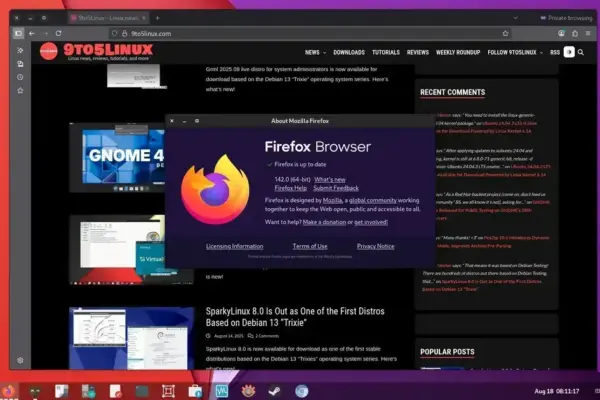Open Licensing Information link

[x=235, y=247]
